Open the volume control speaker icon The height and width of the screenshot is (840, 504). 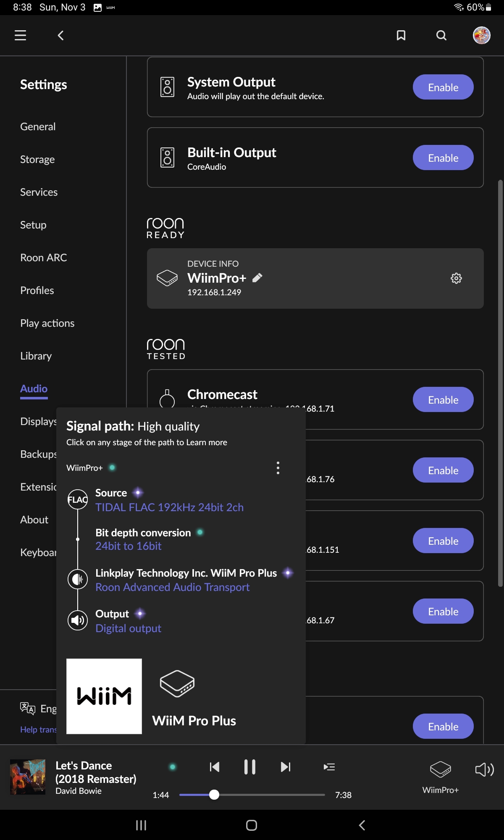coord(484,769)
